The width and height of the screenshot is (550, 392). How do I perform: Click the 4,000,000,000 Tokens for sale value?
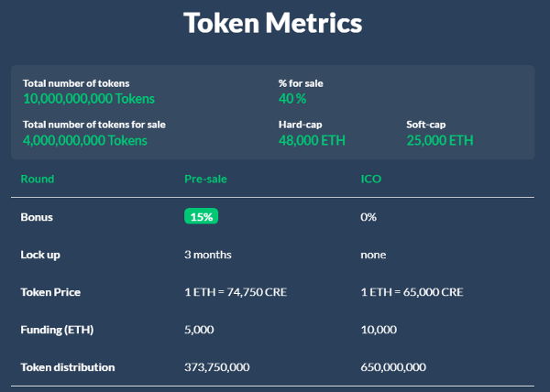(x=85, y=140)
